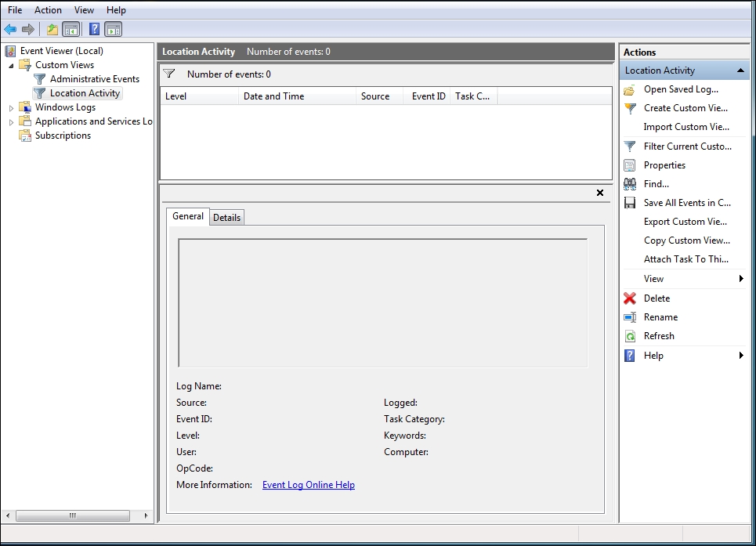Open the Action menu
The image size is (756, 546).
[48, 9]
